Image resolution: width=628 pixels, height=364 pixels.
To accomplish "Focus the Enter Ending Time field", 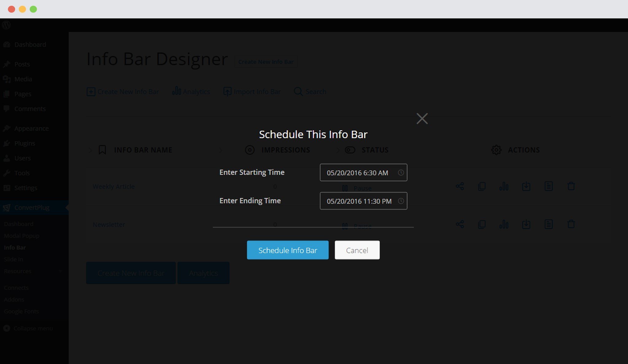I will click(363, 201).
